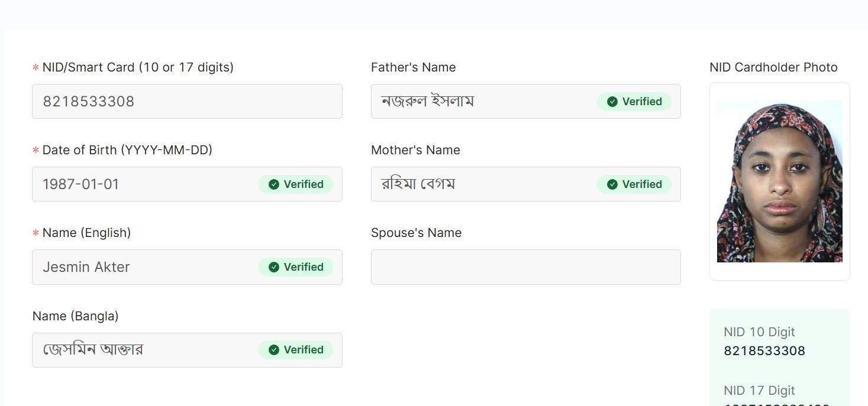
Task: Click the Date of Birth field showing 1987-01-01
Action: point(142,184)
